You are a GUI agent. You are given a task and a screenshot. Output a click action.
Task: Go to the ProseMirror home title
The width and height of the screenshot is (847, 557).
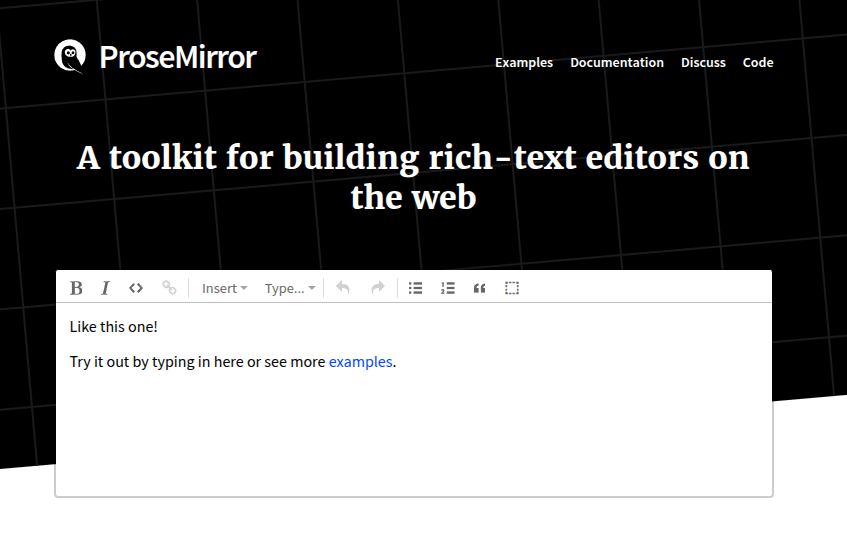[x=178, y=57]
